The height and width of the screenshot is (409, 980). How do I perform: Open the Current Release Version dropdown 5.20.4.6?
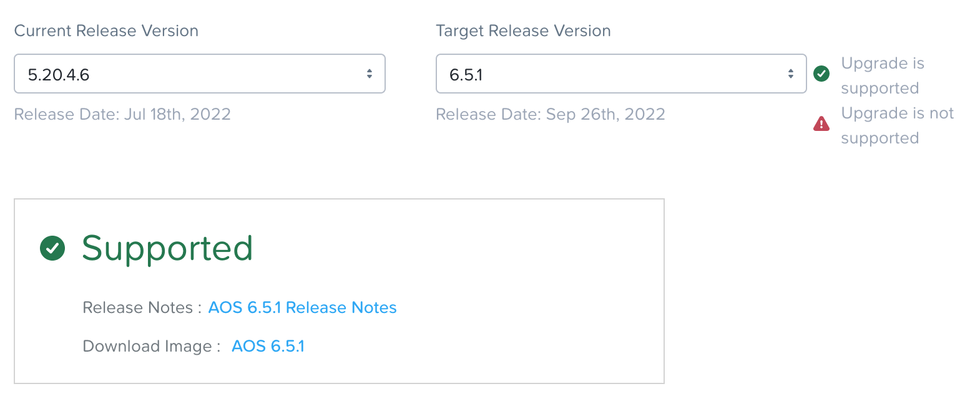[x=200, y=74]
